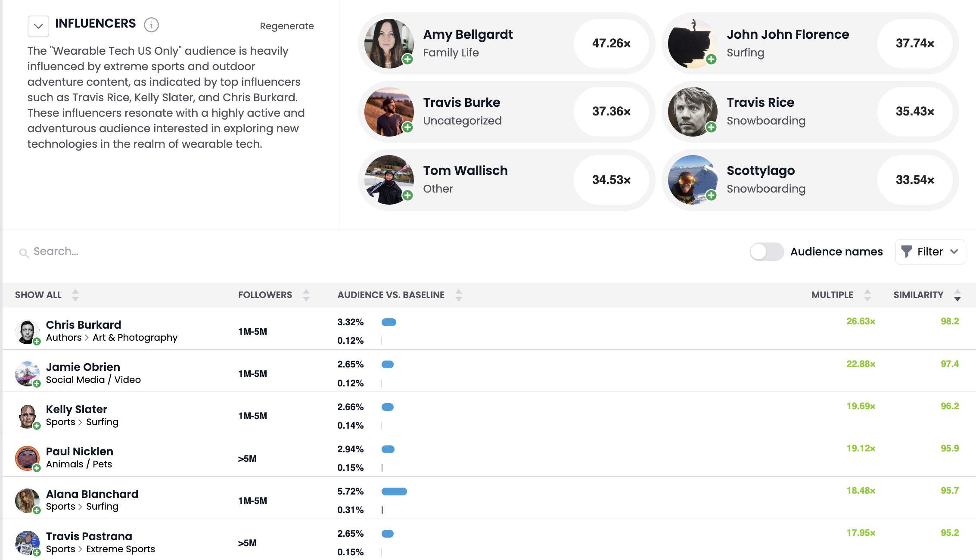Screen dimensions: 976x560
Task: Click the Influencers info icon
Action: pos(151,25)
